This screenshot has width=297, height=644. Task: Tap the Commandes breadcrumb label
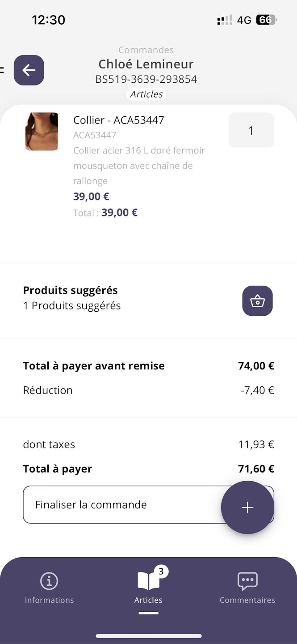tap(146, 50)
